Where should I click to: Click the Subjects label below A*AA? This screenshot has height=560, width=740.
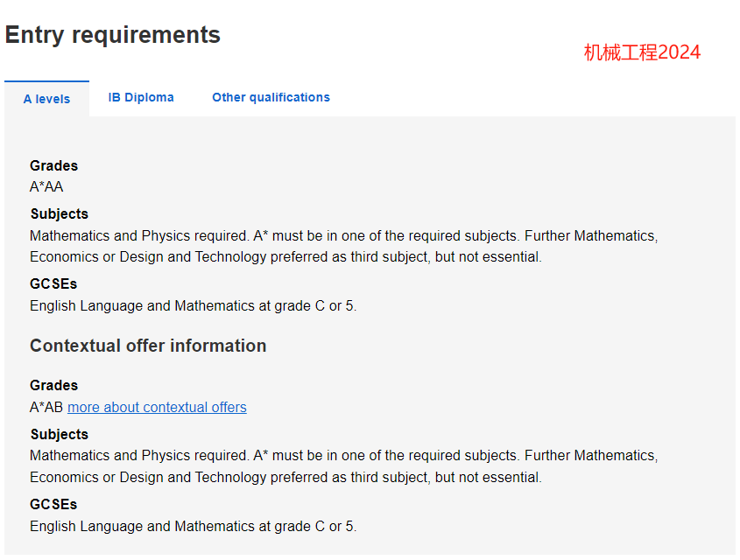click(x=60, y=214)
